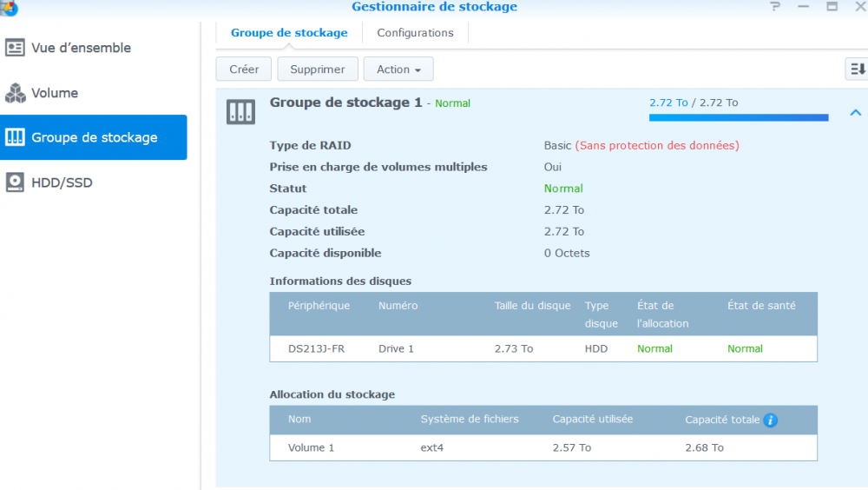The width and height of the screenshot is (868, 490).
Task: Maximize the Gestionnaire de stockage window
Action: point(832,7)
